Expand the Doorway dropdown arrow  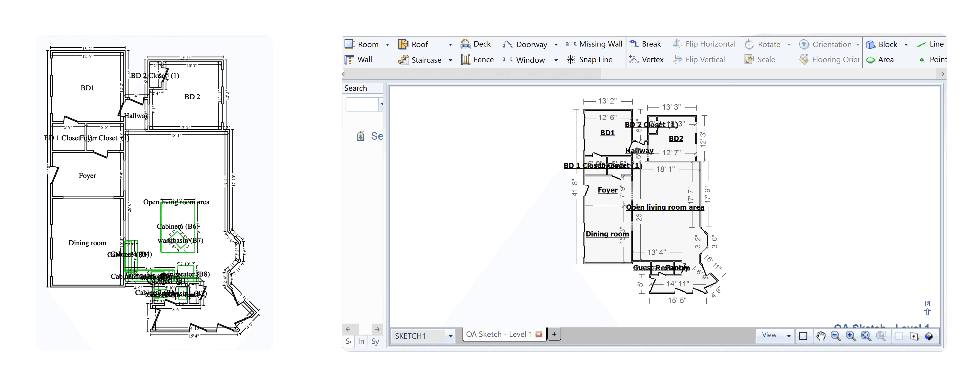pyautogui.click(x=556, y=45)
